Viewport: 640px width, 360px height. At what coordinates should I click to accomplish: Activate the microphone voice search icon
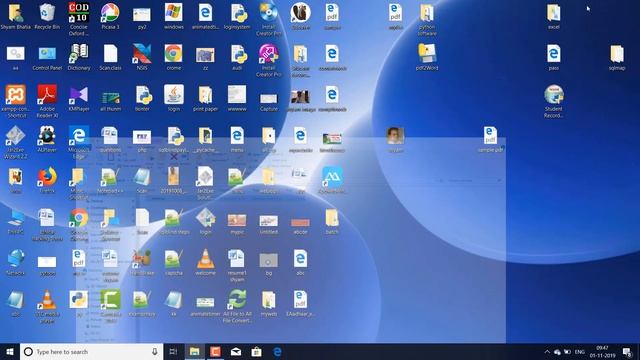pyautogui.click(x=154, y=352)
